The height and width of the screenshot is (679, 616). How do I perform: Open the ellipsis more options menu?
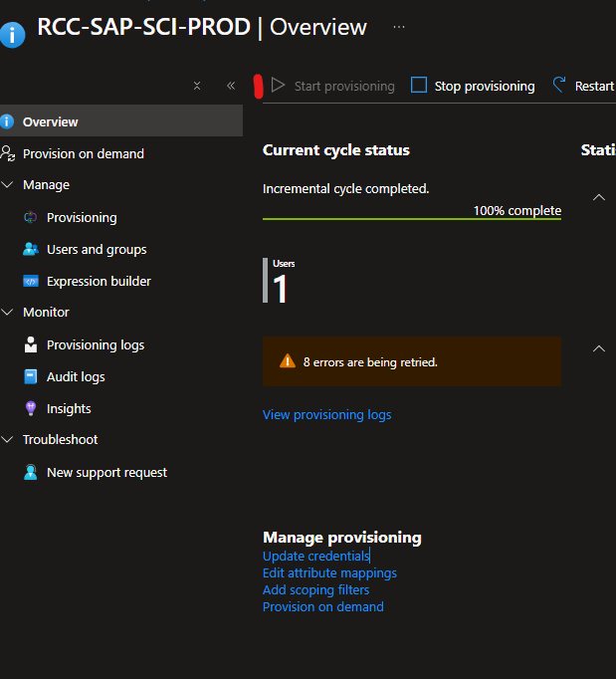coord(399,27)
